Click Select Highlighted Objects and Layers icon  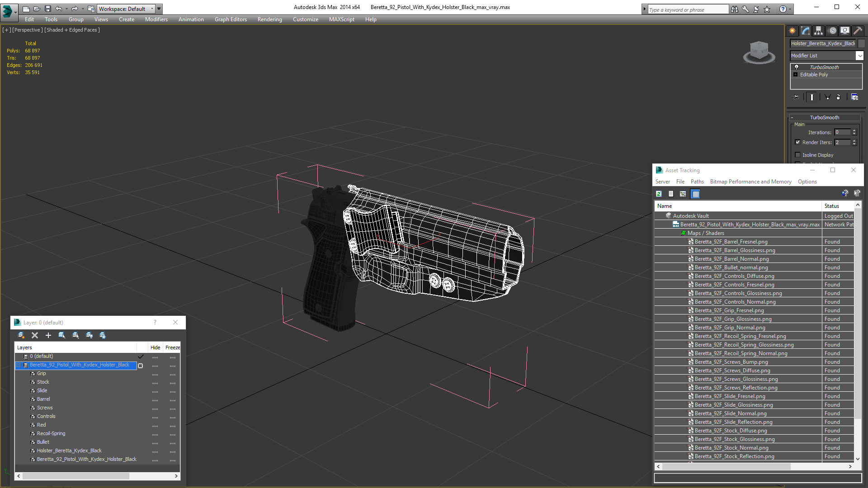point(62,335)
